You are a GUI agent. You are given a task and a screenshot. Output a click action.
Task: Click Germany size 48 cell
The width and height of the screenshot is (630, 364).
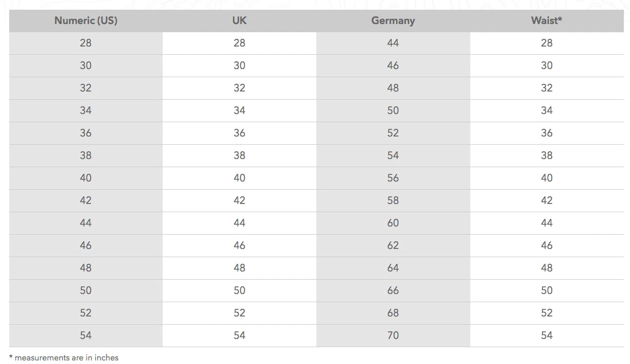(x=393, y=88)
